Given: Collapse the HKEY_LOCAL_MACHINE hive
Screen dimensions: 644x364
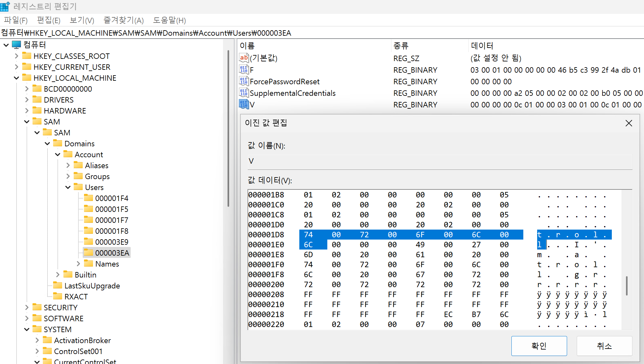Looking at the screenshot, I should click(x=16, y=78).
